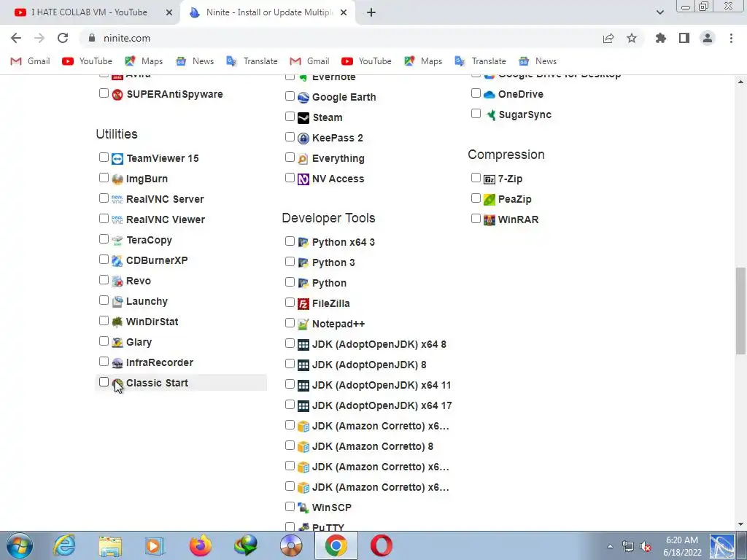Click the Google Earth globe icon
Viewport: 747px width, 560px height.
(303, 98)
